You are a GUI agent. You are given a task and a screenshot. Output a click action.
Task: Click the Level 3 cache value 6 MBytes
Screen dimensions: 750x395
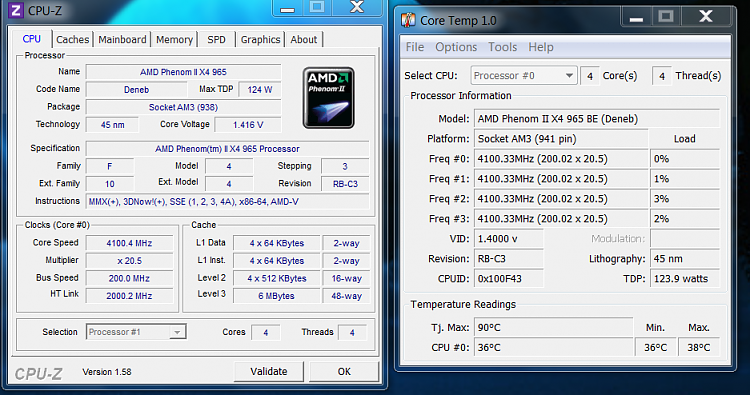coord(276,296)
